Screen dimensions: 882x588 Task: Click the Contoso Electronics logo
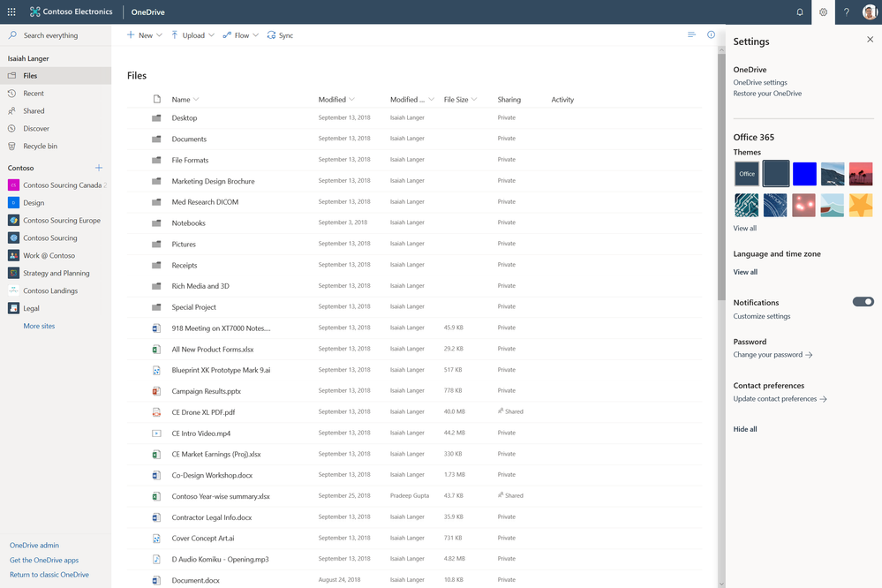point(72,11)
